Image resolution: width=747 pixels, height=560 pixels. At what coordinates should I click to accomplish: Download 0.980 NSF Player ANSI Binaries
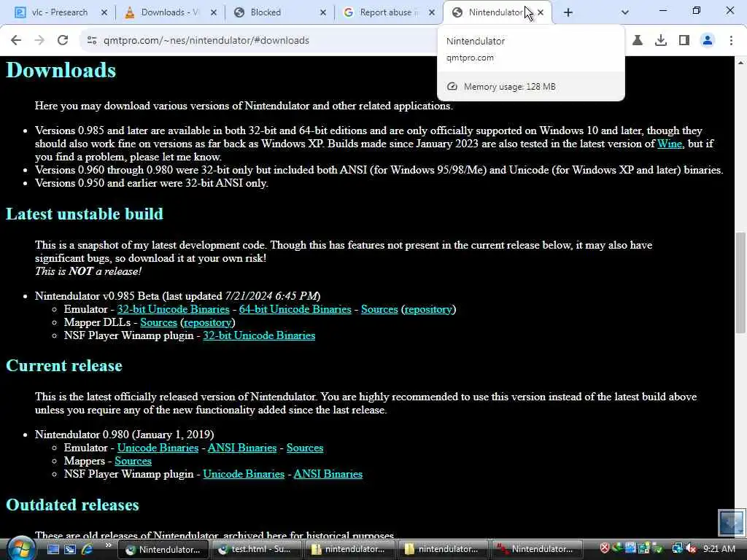[328, 474]
